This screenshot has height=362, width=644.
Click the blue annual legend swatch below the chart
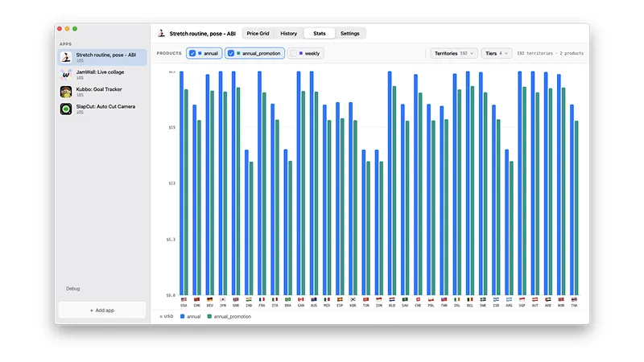point(183,316)
